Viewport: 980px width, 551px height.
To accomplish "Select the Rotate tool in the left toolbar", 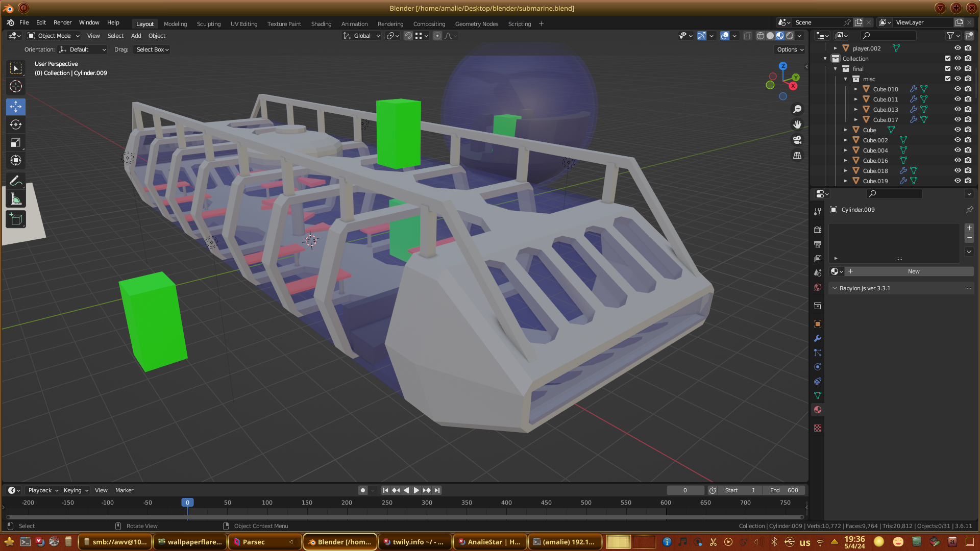I will pyautogui.click(x=16, y=124).
